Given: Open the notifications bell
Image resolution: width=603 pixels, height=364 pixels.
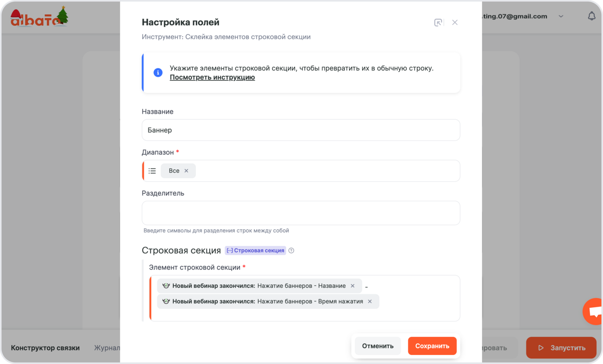Looking at the screenshot, I should (592, 16).
